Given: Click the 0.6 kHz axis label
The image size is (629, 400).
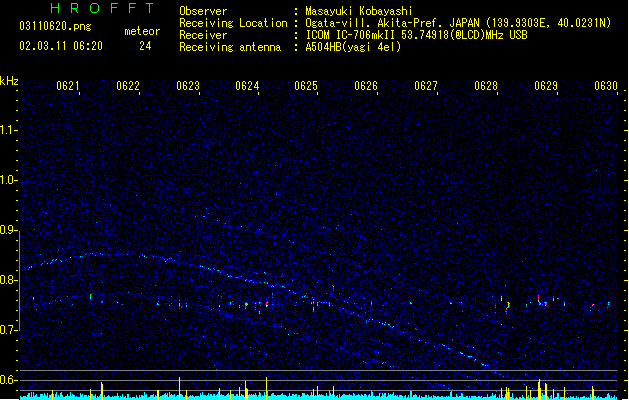Looking at the screenshot, I should coord(9,380).
